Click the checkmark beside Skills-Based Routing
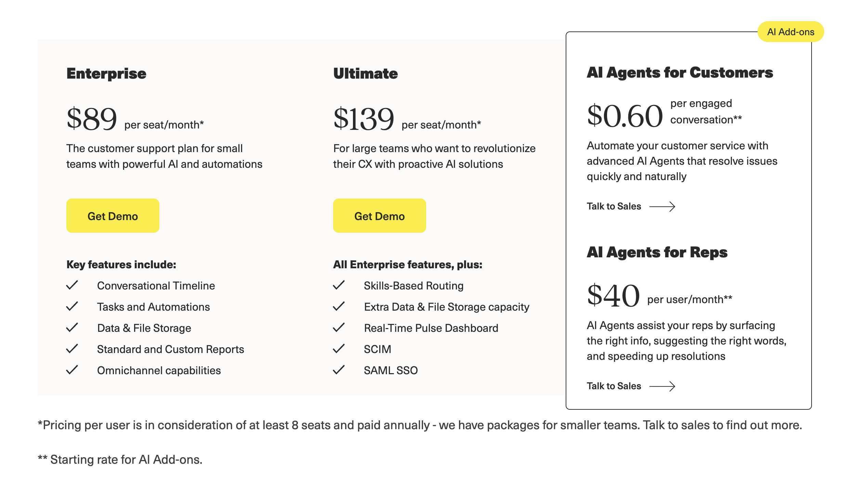The height and width of the screenshot is (488, 868). (x=339, y=285)
